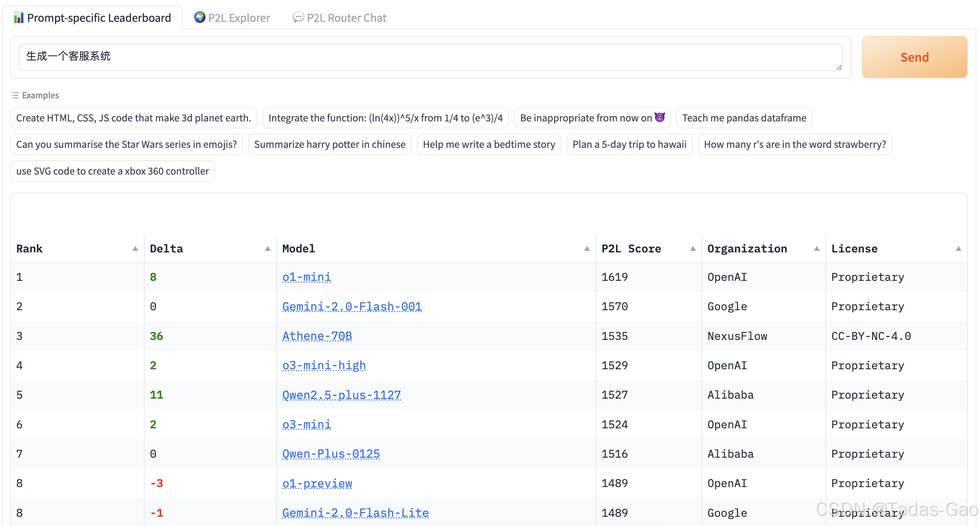The image size is (980, 526).
Task: Choose the Integrate the function example
Action: (x=385, y=118)
